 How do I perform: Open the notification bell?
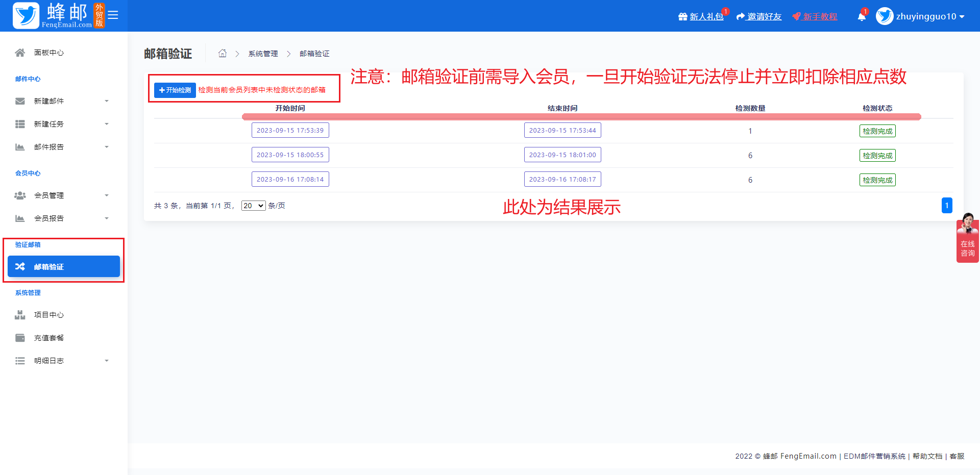coord(862,17)
